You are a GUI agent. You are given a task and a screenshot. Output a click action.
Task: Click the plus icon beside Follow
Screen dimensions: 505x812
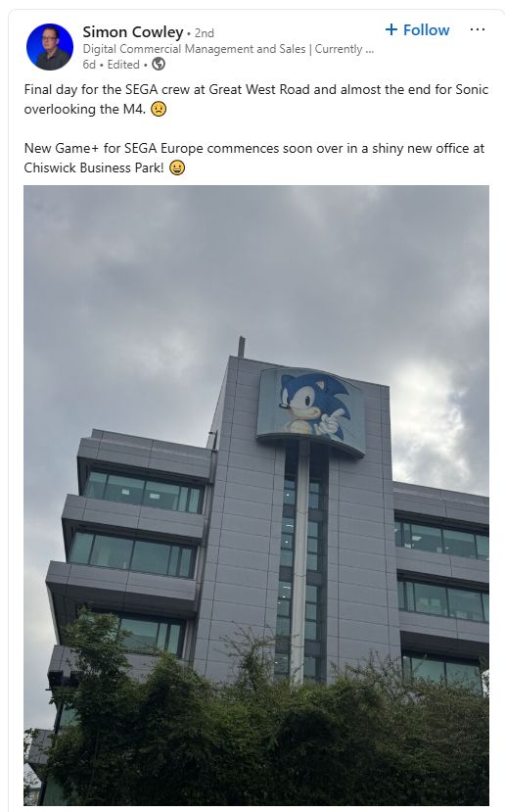(391, 29)
